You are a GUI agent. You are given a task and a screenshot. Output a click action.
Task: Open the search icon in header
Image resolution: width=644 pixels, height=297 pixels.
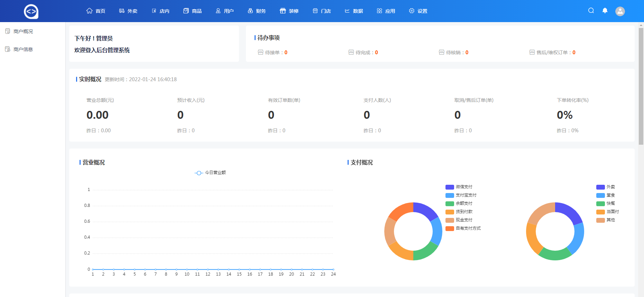pos(591,11)
